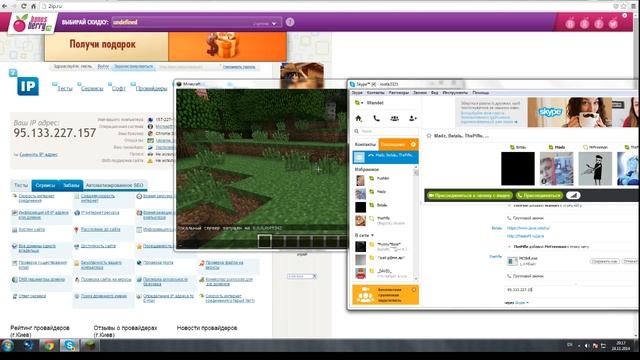This screenshot has width=640, height=360.
Task: Open Skype from the taskbar
Action: pos(69,346)
